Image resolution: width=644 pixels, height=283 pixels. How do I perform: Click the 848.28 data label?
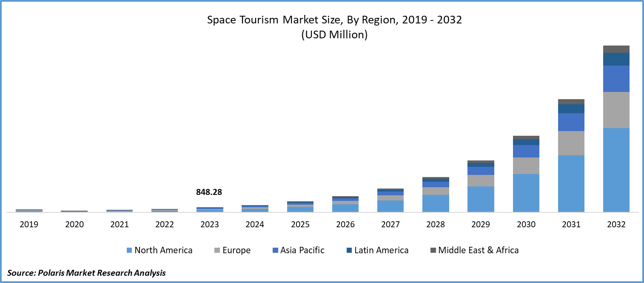click(209, 192)
